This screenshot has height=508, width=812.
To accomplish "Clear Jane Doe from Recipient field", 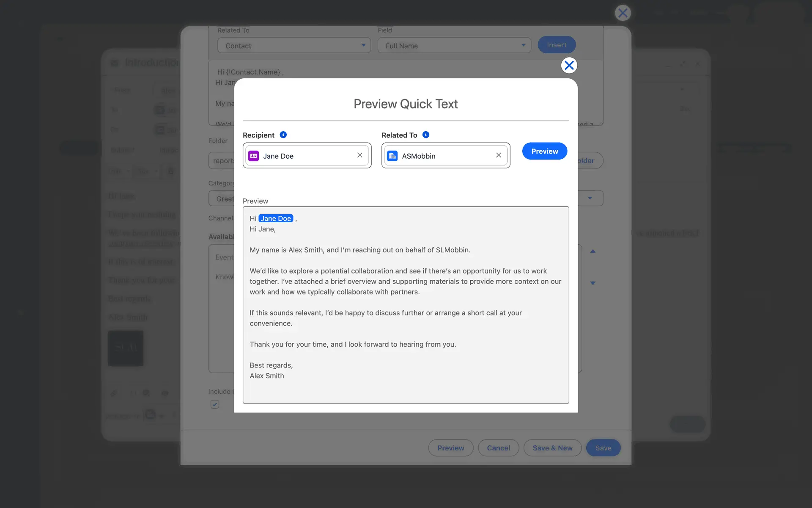I will tap(359, 155).
